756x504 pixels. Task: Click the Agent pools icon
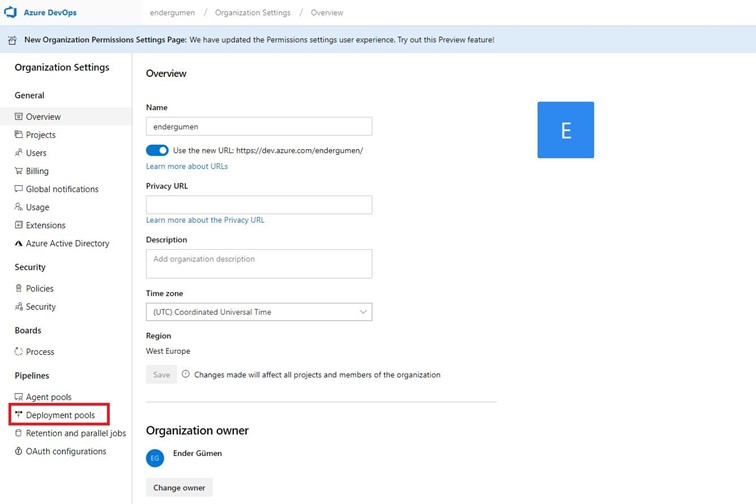pos(18,397)
